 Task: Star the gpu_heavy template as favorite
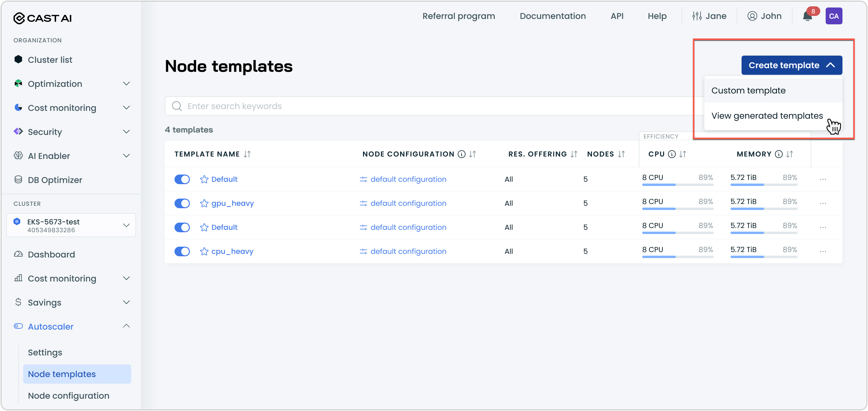click(x=204, y=203)
